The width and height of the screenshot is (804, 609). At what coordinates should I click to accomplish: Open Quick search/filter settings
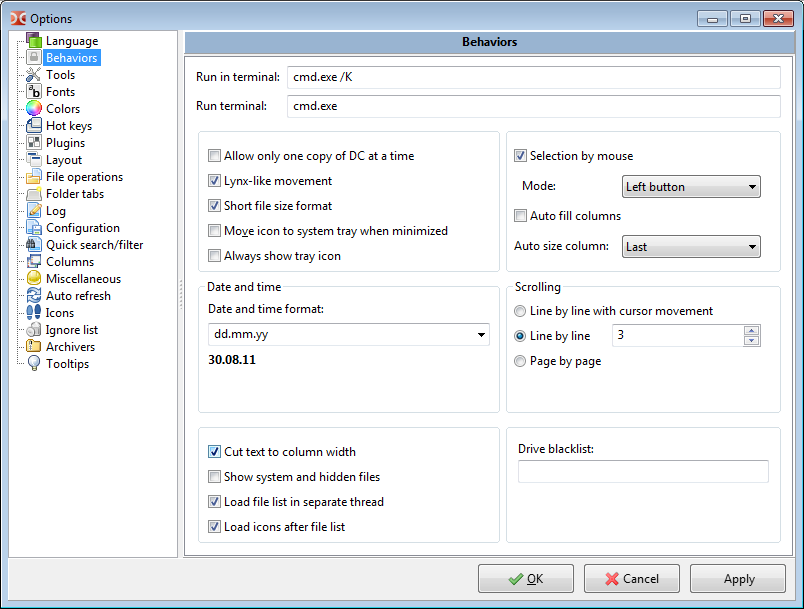(x=94, y=245)
